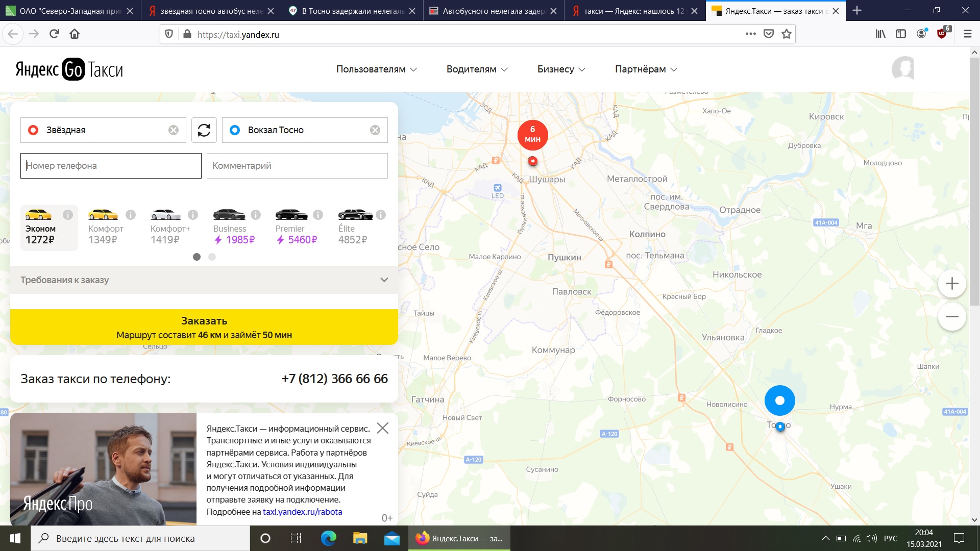Image resolution: width=980 pixels, height=551 pixels.
Task: Open the Водителям dropdown menu
Action: [x=477, y=69]
